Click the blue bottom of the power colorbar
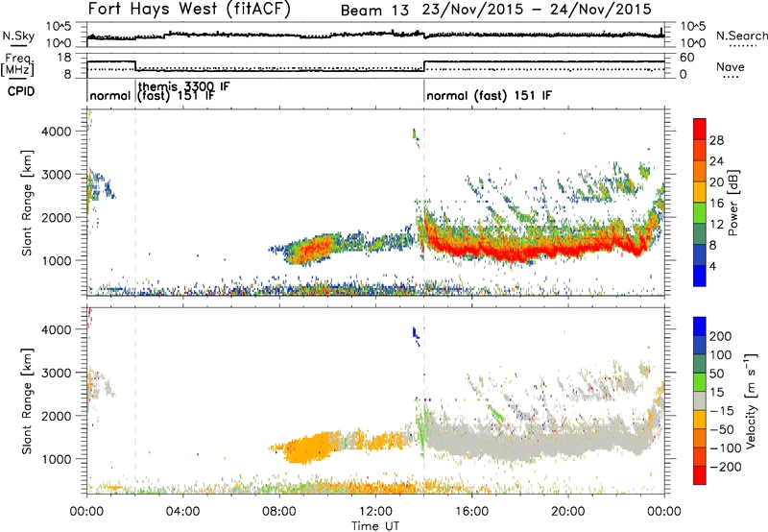768x532 pixels. click(x=700, y=276)
